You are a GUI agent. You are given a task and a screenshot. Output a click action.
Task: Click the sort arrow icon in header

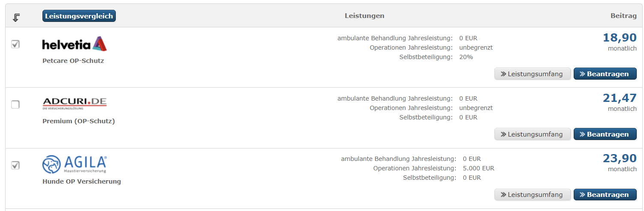tap(16, 17)
